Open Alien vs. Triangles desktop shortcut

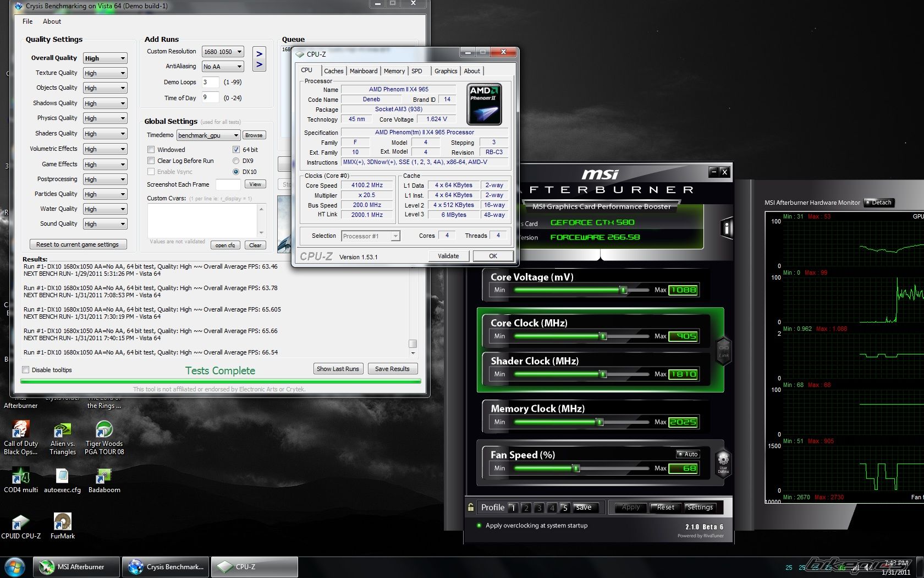coord(63,438)
